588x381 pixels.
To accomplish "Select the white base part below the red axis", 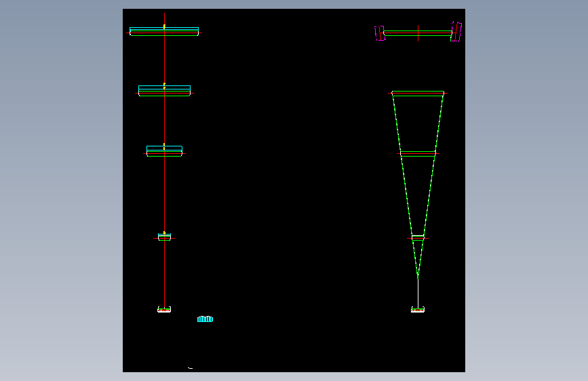I will click(x=164, y=309).
